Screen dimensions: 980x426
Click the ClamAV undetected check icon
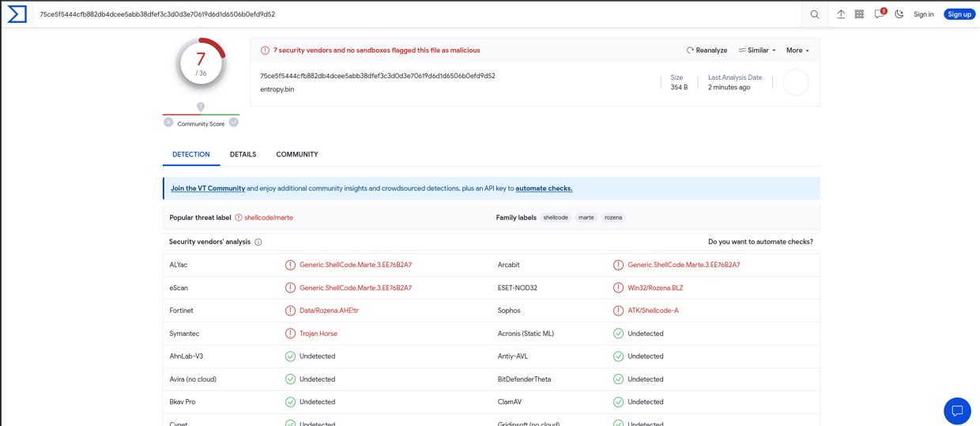pos(618,402)
